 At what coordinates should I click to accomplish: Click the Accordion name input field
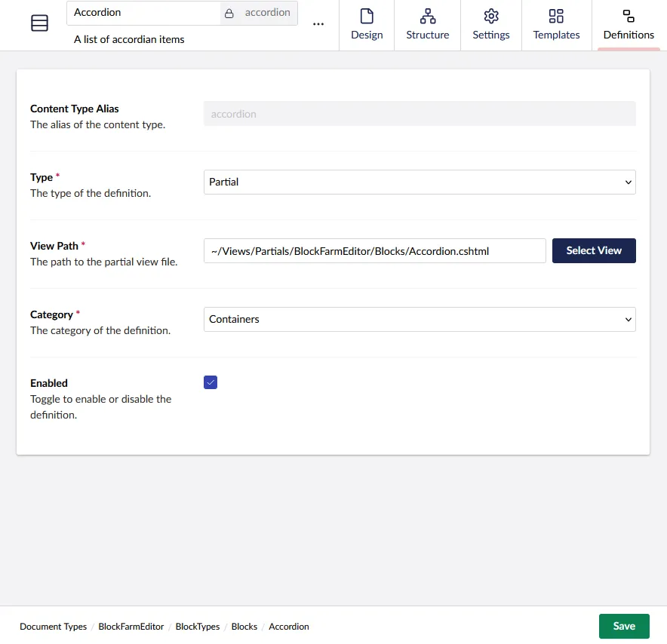pyautogui.click(x=143, y=13)
